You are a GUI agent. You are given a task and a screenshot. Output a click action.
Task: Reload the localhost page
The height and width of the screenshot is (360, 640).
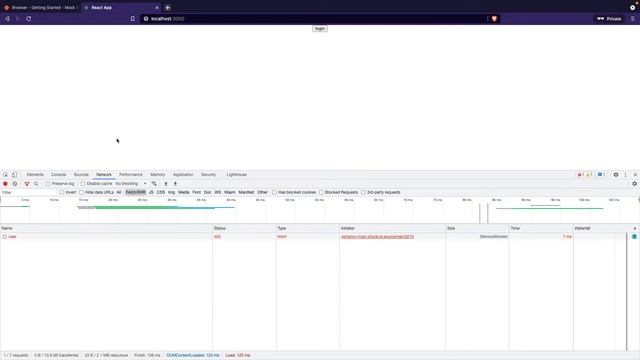click(29, 19)
